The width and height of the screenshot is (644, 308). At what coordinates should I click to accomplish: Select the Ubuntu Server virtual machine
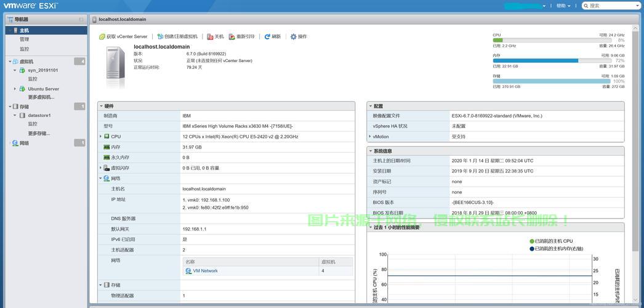coord(43,89)
